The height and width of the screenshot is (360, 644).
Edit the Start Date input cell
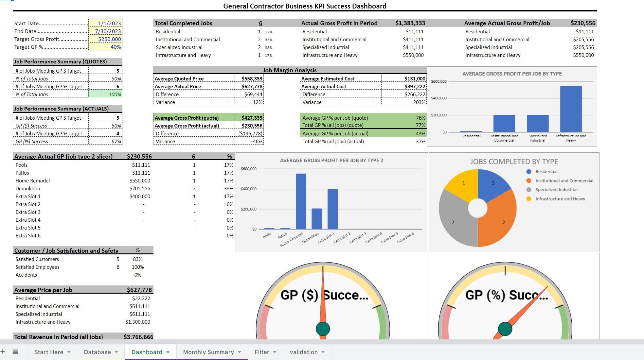(x=105, y=23)
